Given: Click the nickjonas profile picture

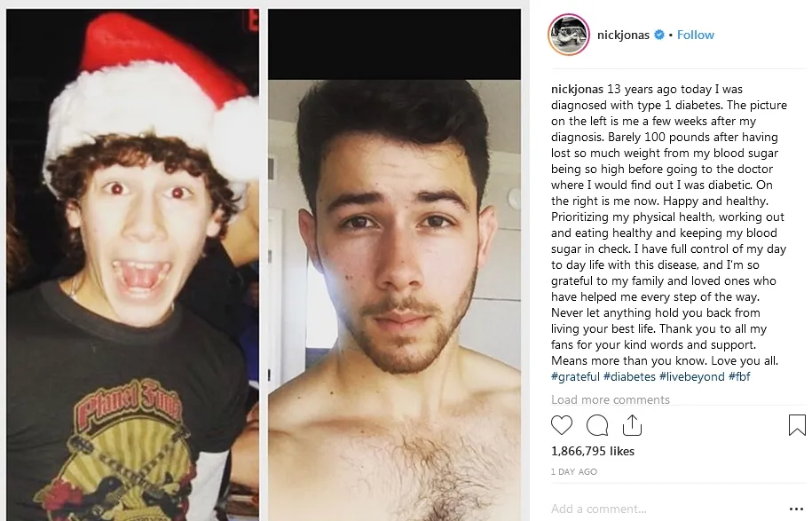Looking at the screenshot, I should point(569,35).
